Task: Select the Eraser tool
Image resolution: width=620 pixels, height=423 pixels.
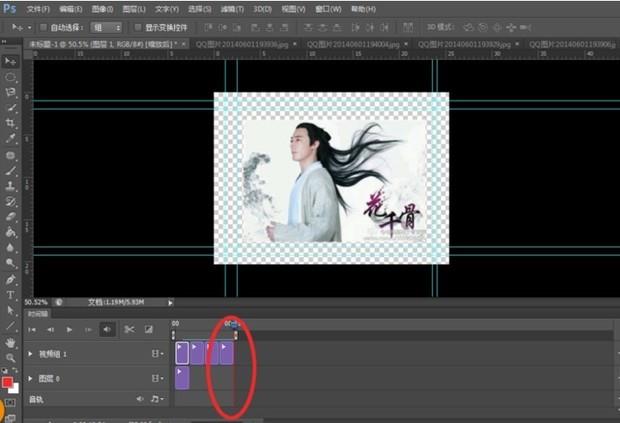Action: coord(10,217)
